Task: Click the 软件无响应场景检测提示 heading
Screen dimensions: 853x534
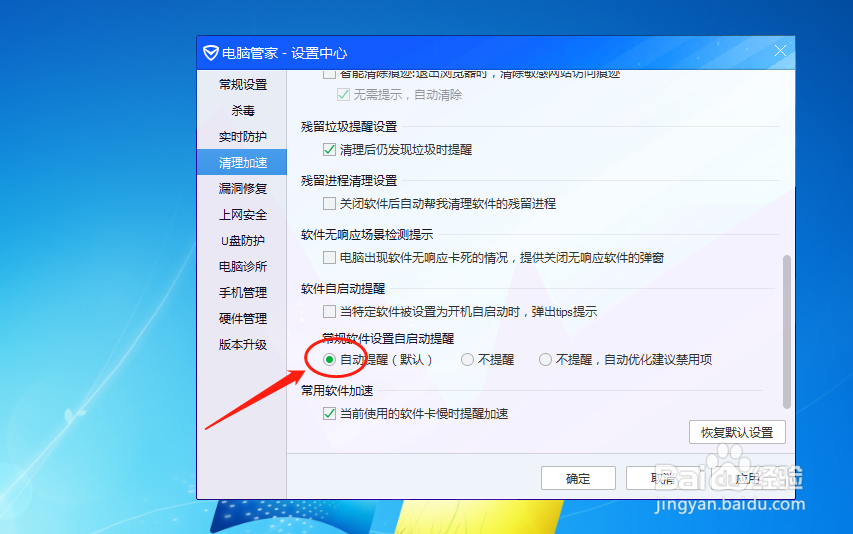Action: click(367, 235)
